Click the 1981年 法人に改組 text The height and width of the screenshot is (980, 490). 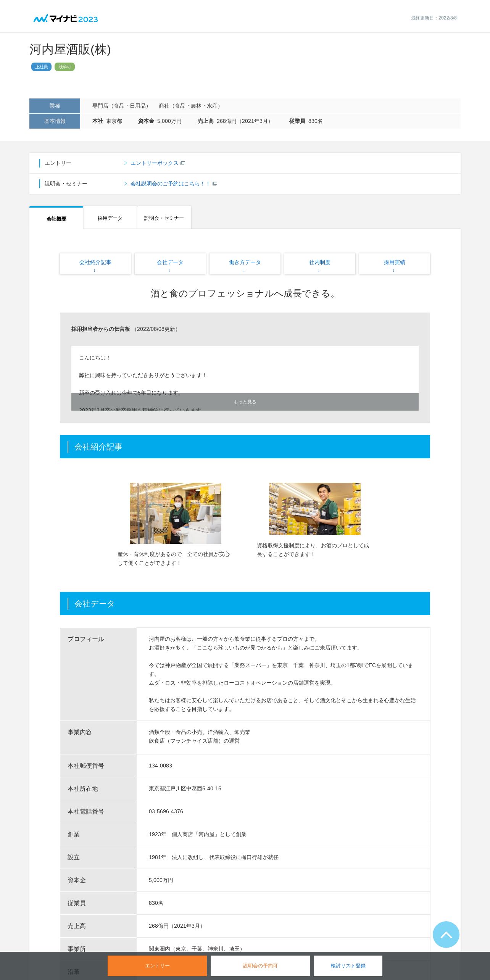(214, 857)
